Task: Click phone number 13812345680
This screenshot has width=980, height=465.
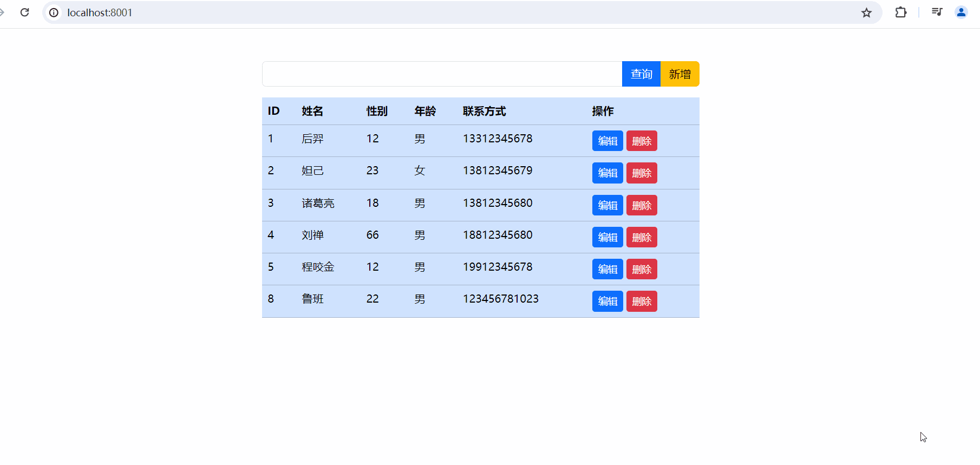Action: click(498, 203)
